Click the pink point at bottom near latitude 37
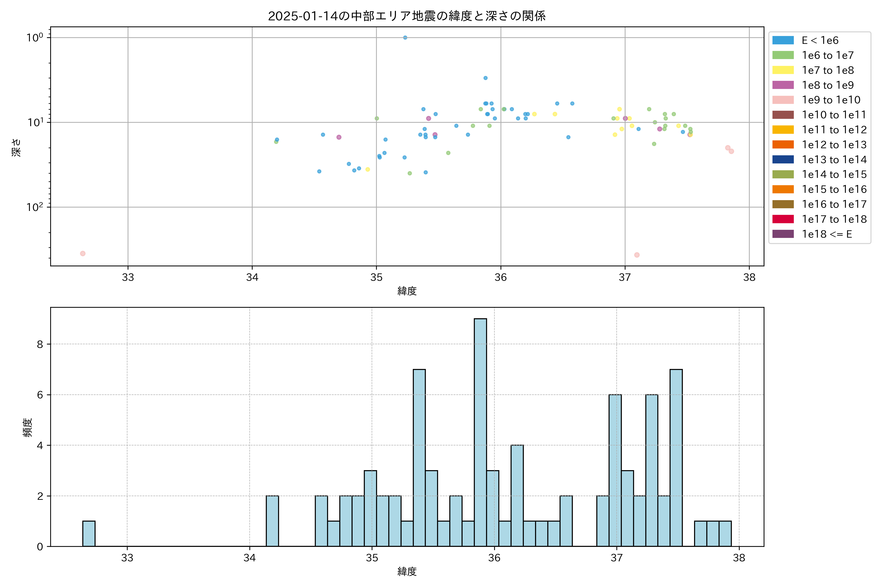 pos(637,255)
